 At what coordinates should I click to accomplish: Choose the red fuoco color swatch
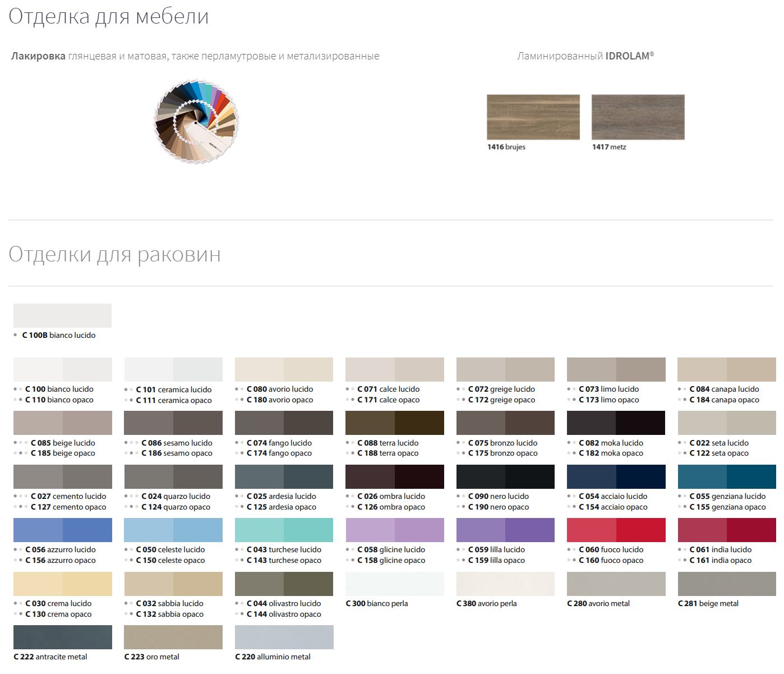point(616,530)
